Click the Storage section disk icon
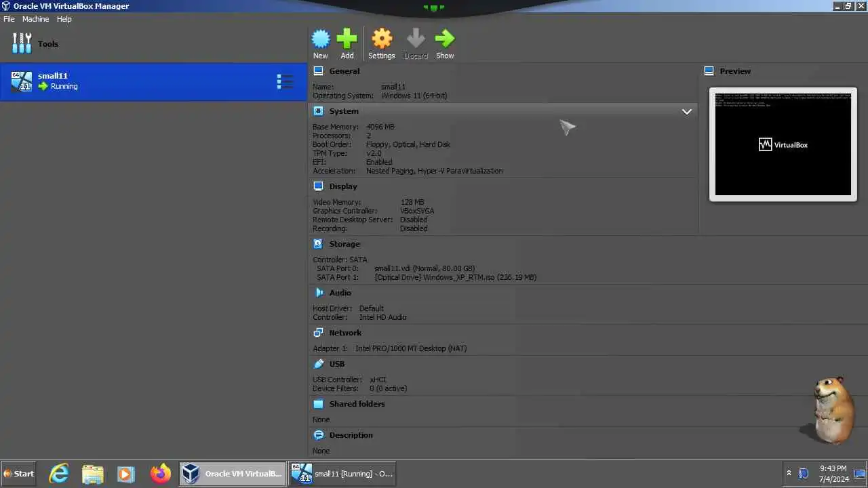 point(318,244)
